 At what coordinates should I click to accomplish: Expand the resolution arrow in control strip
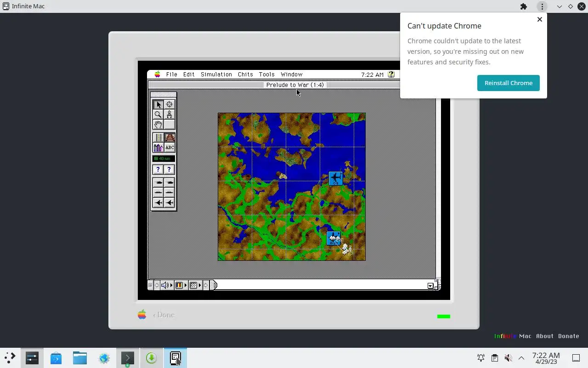tap(200, 285)
